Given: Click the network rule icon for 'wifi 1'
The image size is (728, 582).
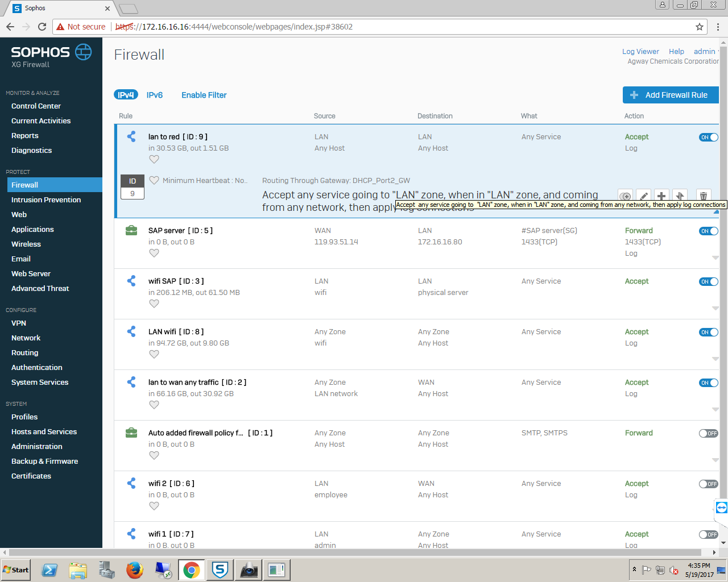Looking at the screenshot, I should pyautogui.click(x=131, y=534).
